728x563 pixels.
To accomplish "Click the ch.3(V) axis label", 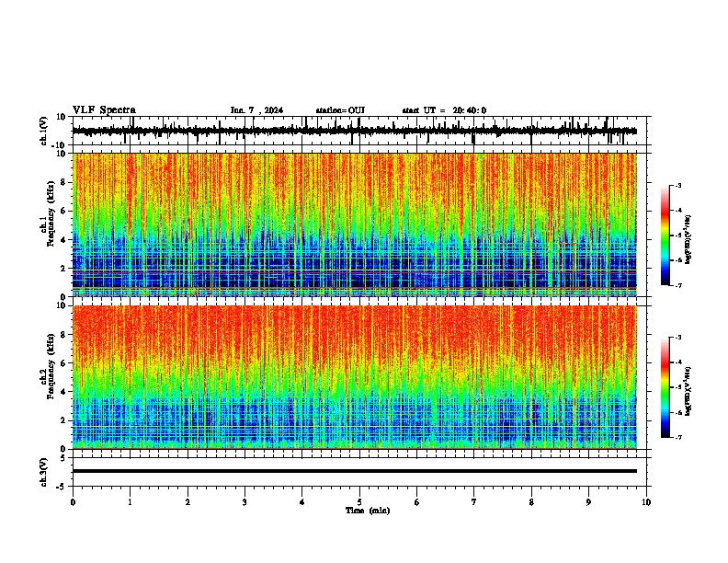I will pyautogui.click(x=44, y=472).
